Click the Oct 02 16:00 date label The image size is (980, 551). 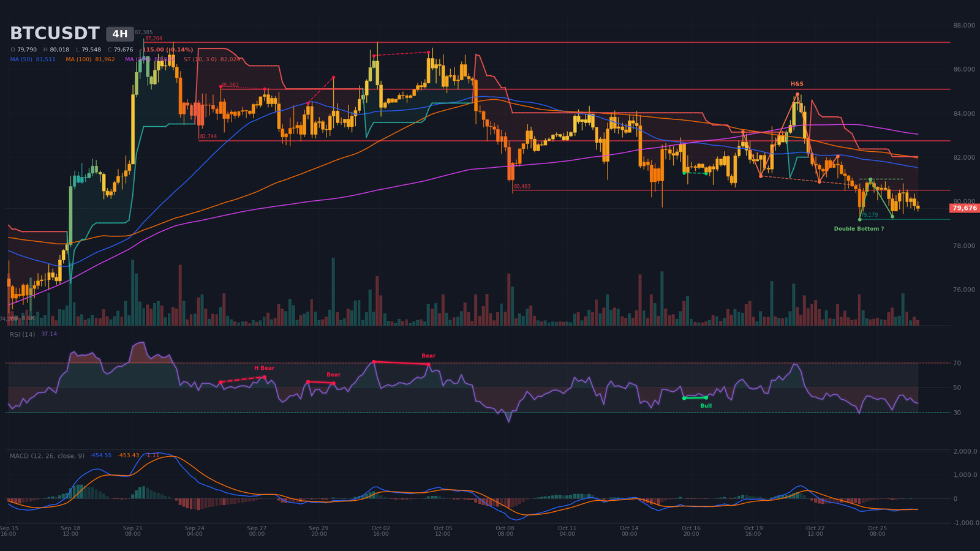(x=380, y=531)
